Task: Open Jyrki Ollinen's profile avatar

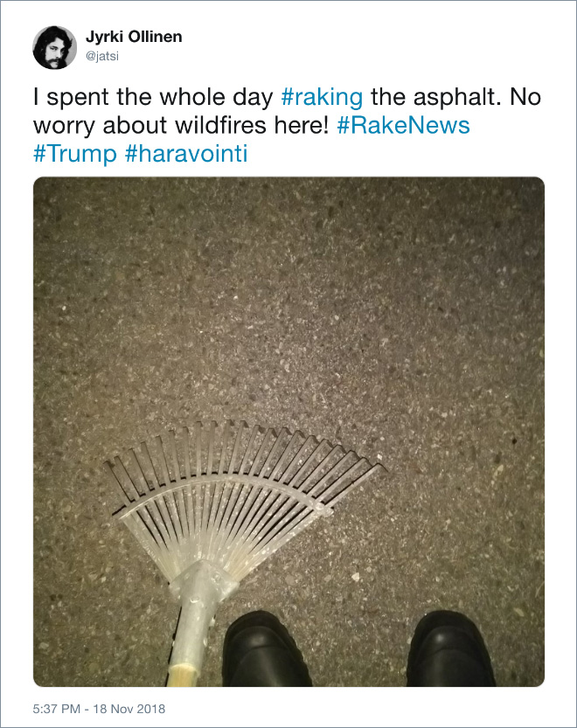Action: pyautogui.click(x=54, y=47)
